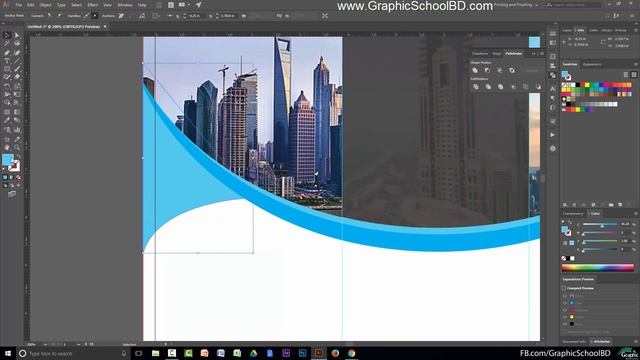Screen dimensions: 640x360
Task: Open the Window menu
Action: [x=124, y=5]
